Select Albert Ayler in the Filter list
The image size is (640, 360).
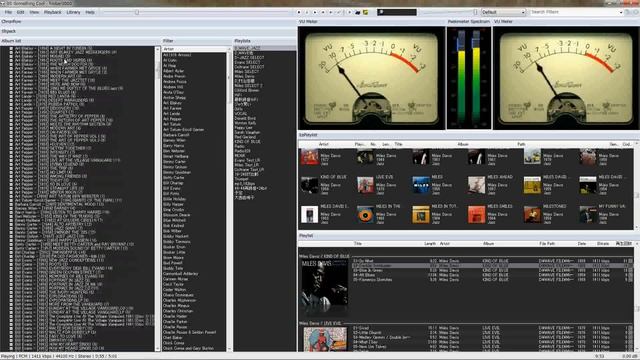click(173, 71)
